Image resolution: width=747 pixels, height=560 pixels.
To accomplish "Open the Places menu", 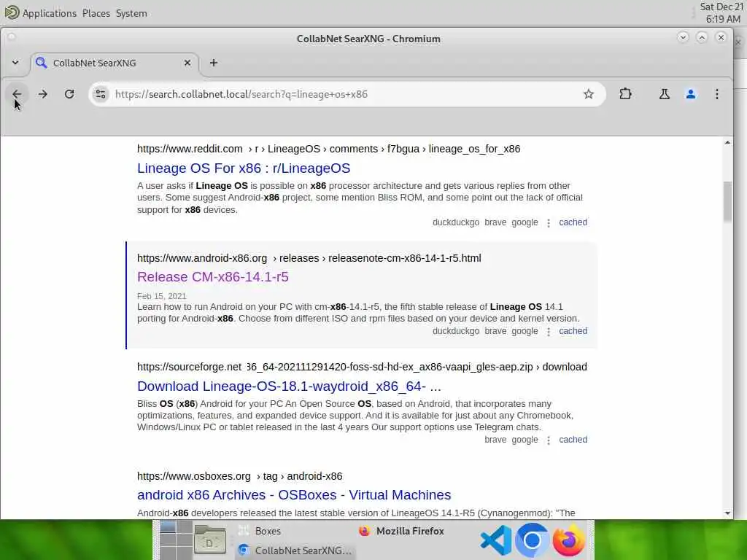I will pyautogui.click(x=96, y=13).
